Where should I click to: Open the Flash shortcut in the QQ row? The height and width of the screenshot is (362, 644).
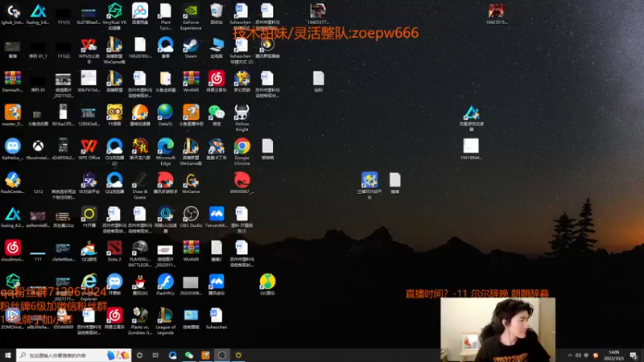coord(166,285)
